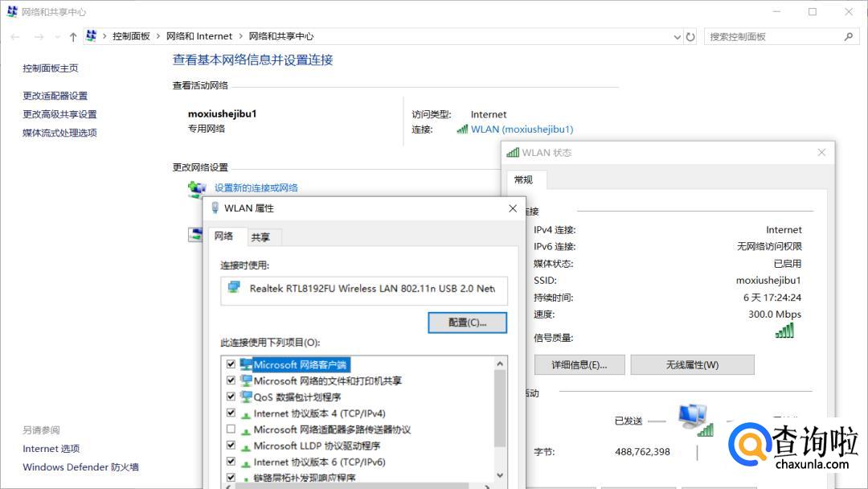Close the WLAN Properties dialog
This screenshot has width=868, height=489.
point(513,208)
